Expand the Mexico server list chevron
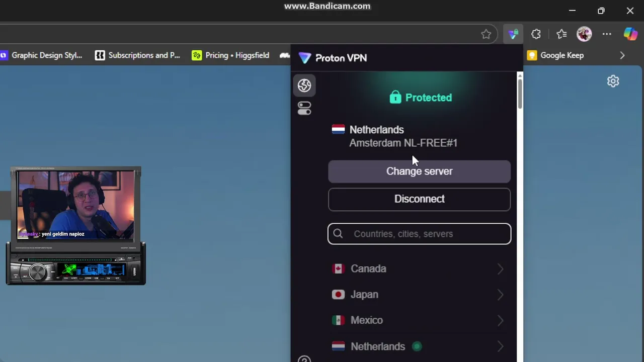The width and height of the screenshot is (644, 362). click(x=500, y=320)
